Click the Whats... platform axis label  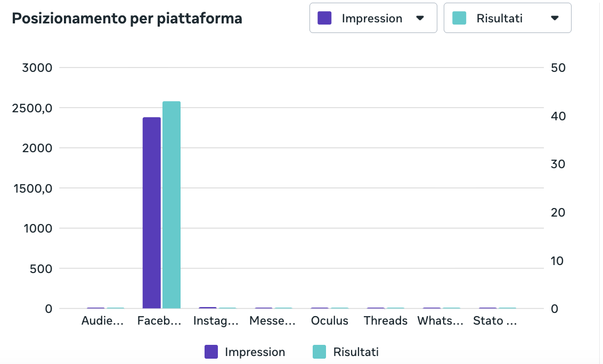441,320
